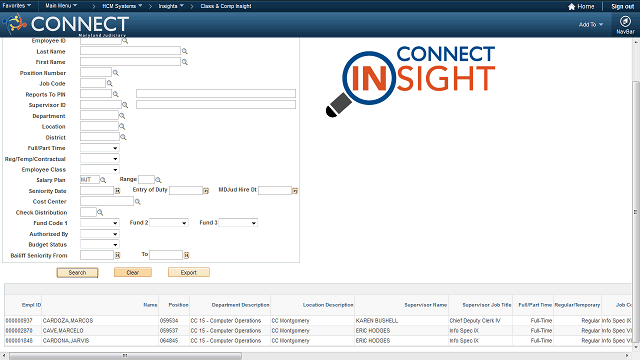
Task: Open Insights breadcrumb menu
Action: [171, 6]
